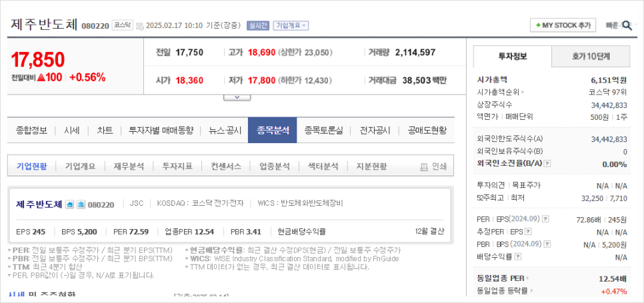Switch to the 호가10단계 tab
Viewport: 644px width, 303px height.
coord(590,56)
